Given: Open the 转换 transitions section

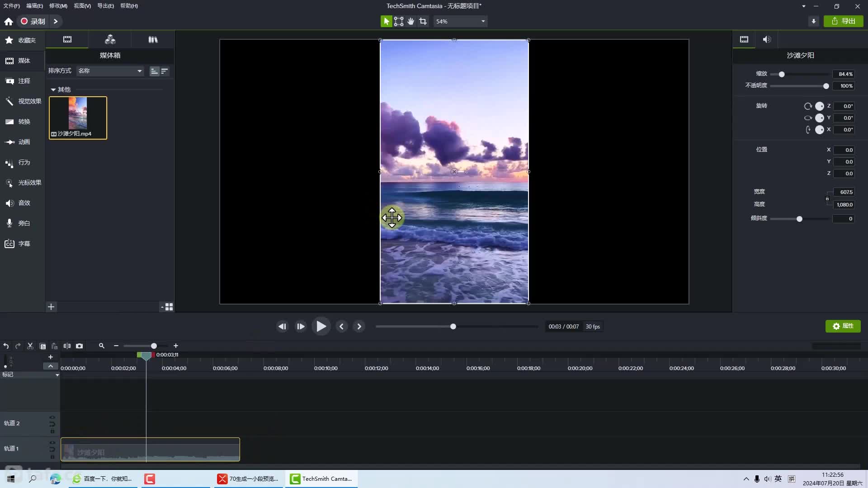Looking at the screenshot, I should tap(22, 122).
